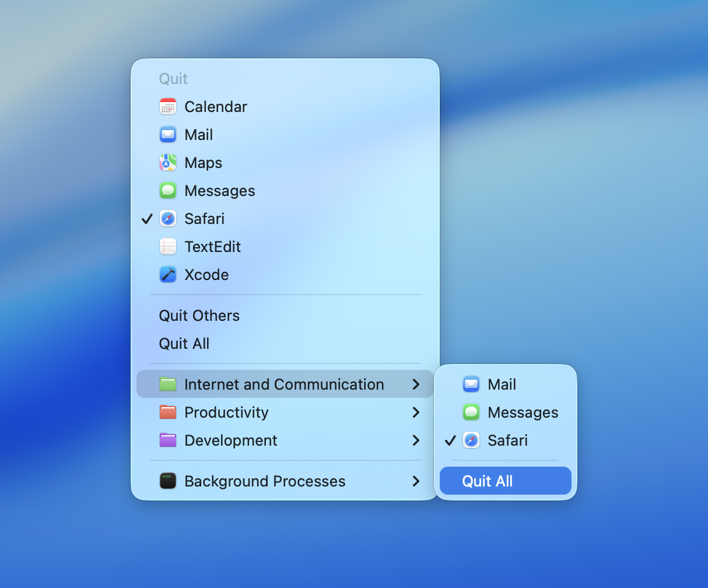
Task: Select the Internet and Communication menu item
Action: 284,384
